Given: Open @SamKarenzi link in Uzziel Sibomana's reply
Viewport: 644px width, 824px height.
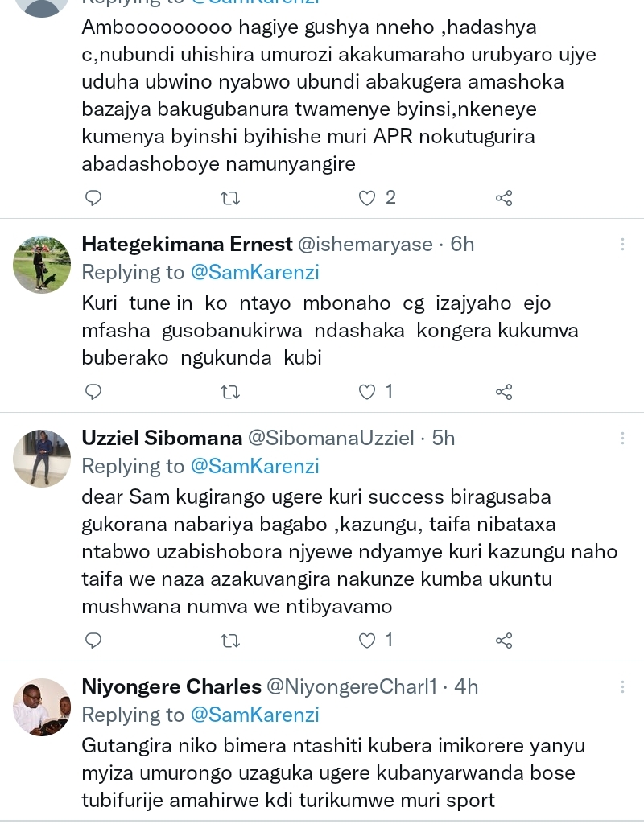Looking at the screenshot, I should tap(254, 466).
